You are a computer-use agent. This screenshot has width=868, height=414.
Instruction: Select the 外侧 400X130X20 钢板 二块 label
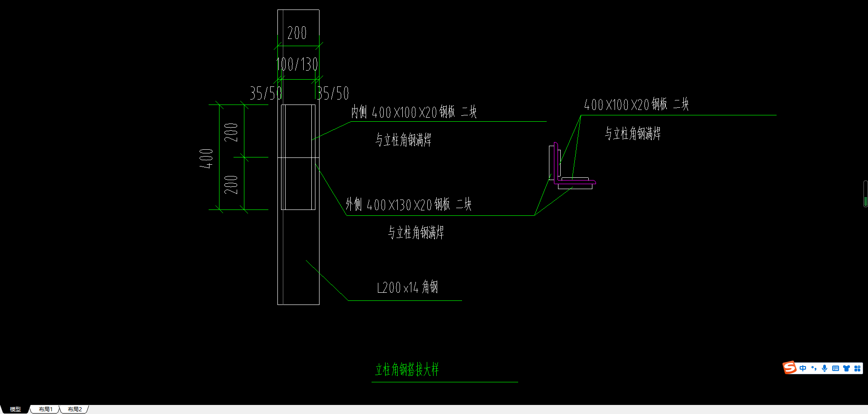coord(408,205)
